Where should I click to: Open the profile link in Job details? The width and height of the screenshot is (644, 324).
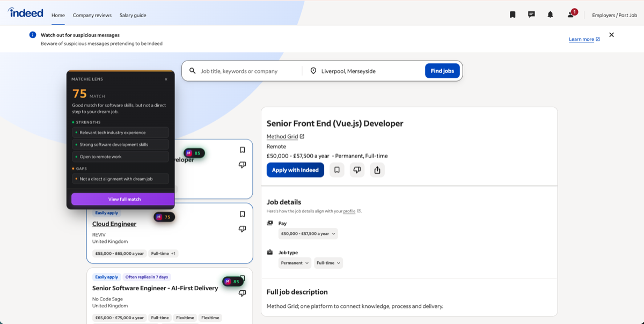tap(349, 211)
